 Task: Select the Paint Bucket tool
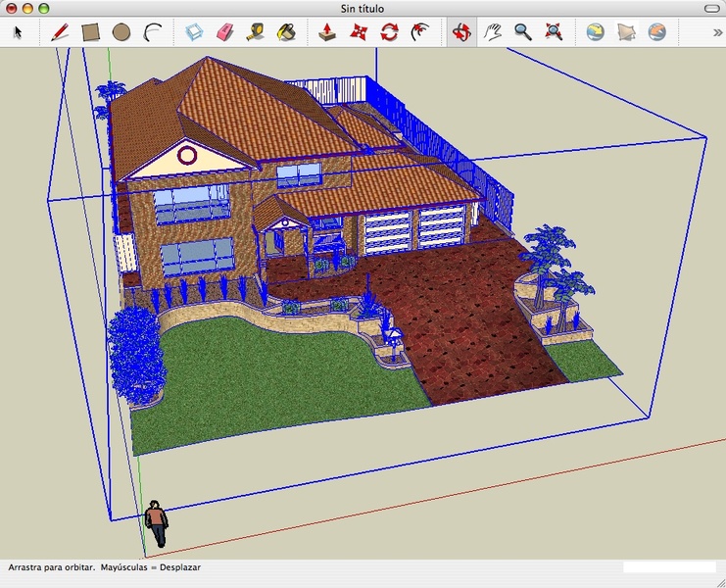pyautogui.click(x=286, y=32)
